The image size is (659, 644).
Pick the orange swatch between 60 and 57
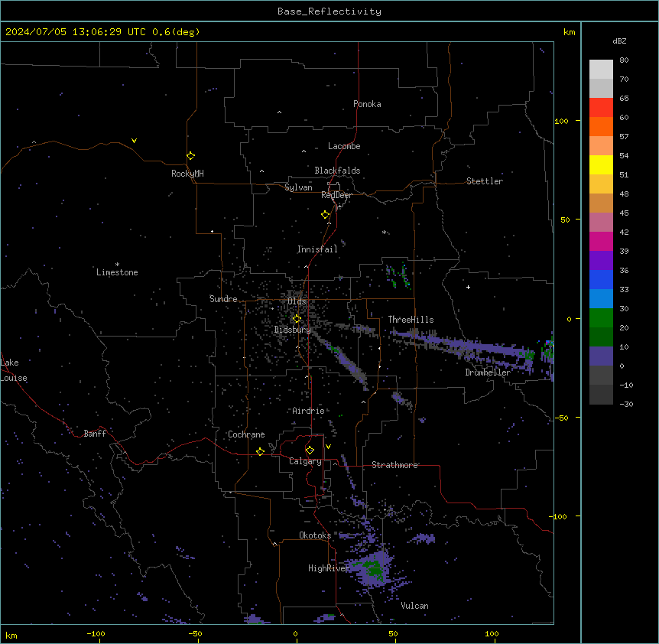[601, 126]
